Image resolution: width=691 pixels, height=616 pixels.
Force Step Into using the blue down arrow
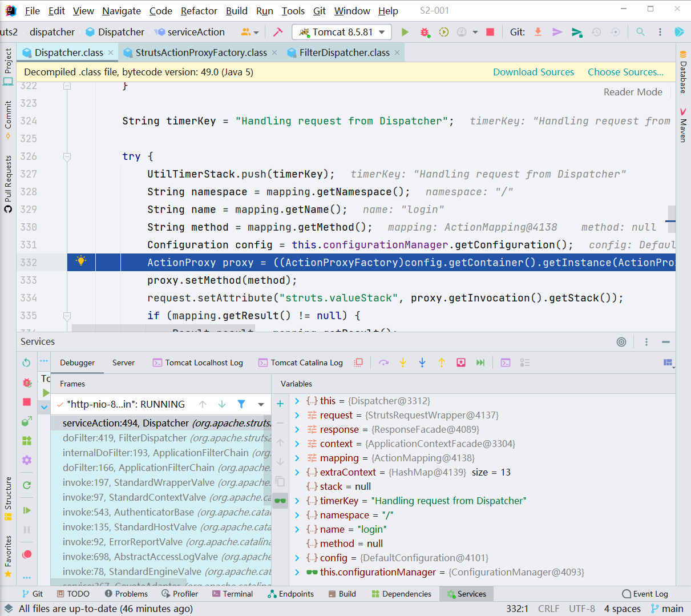coord(422,363)
